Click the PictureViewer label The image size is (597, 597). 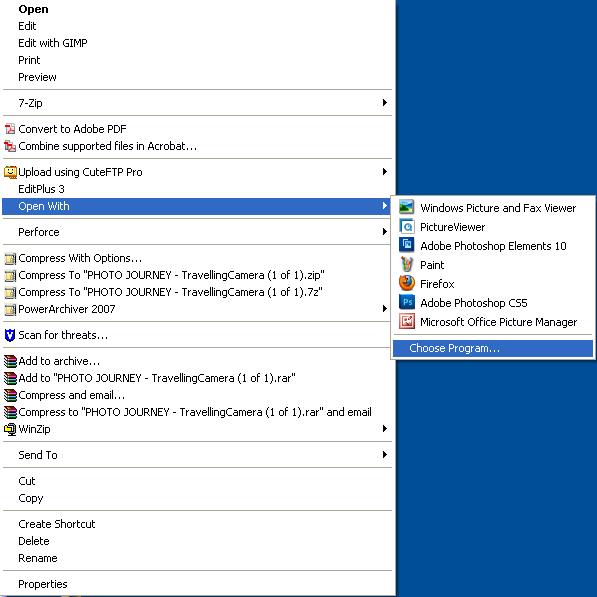pyautogui.click(x=452, y=227)
